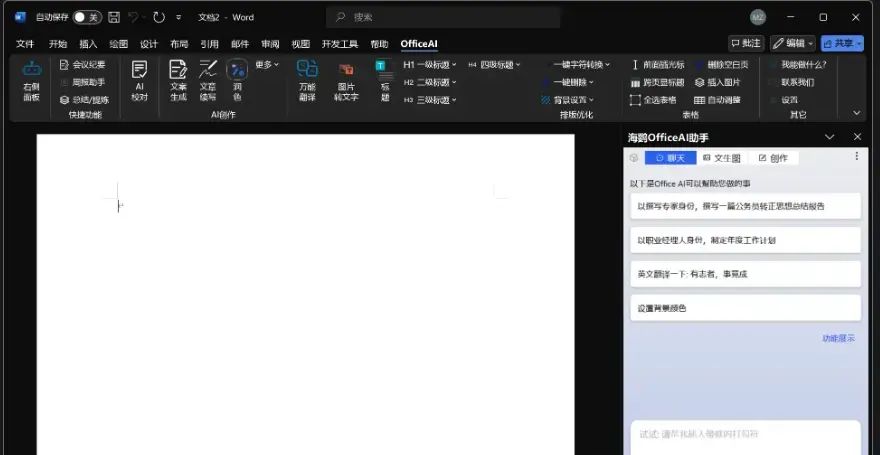The width and height of the screenshot is (880, 455).
Task: Open the 编辑 mode dropdown
Action: pyautogui.click(x=793, y=43)
